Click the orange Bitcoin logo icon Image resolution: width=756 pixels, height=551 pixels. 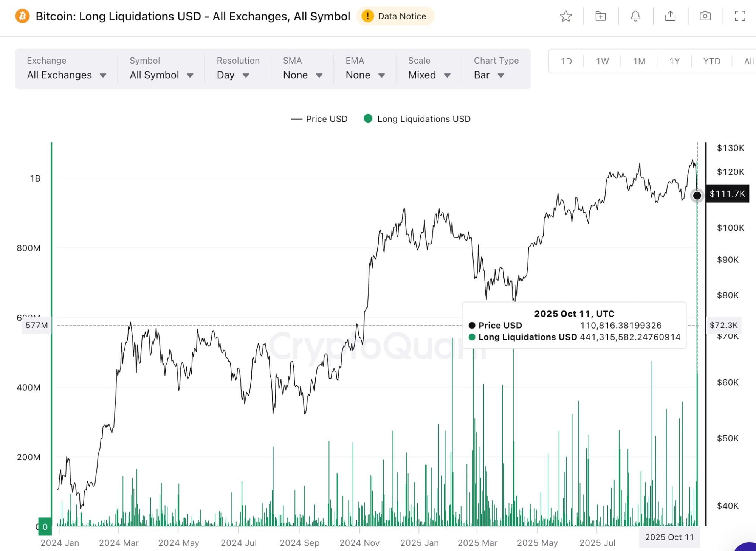(x=22, y=16)
